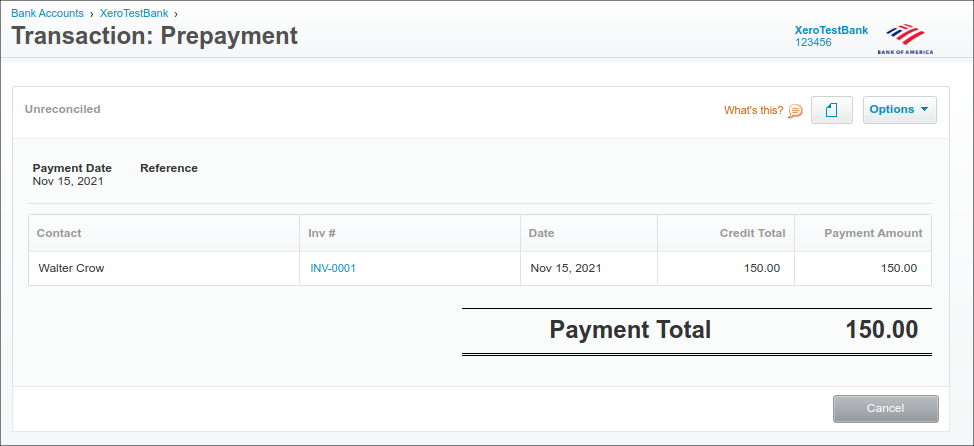Image resolution: width=974 pixels, height=446 pixels.
Task: Expand the Options dropdown menu
Action: [899, 110]
